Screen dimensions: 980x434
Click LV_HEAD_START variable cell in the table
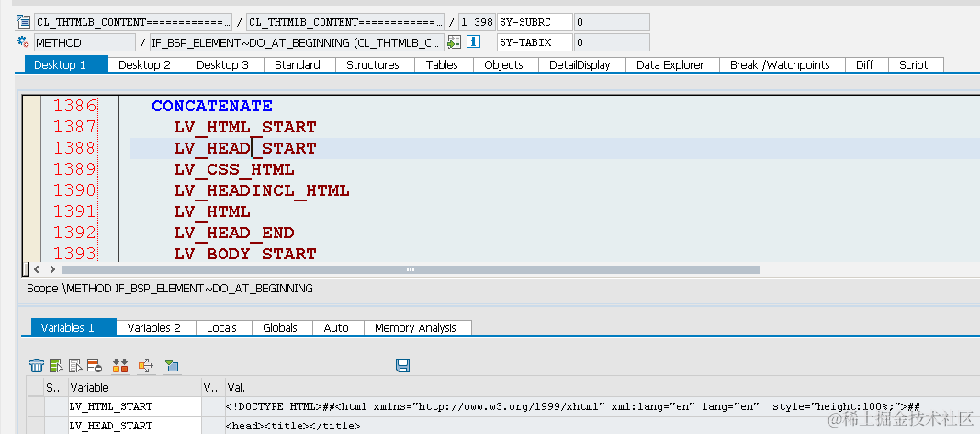coord(134,426)
